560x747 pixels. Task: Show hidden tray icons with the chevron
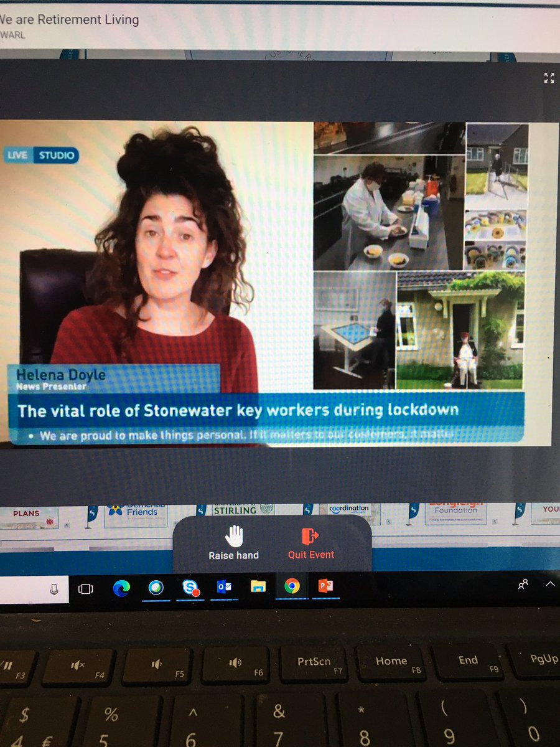point(551,584)
